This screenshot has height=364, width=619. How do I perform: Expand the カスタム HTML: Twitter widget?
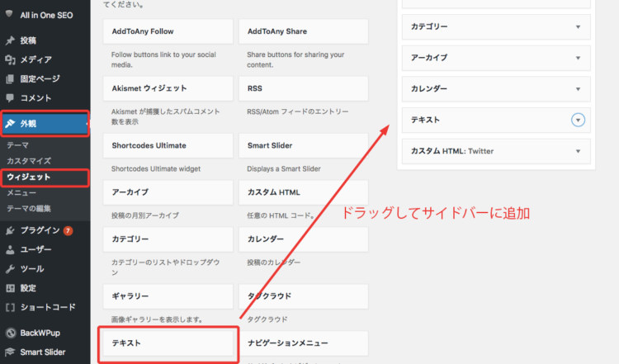[578, 151]
